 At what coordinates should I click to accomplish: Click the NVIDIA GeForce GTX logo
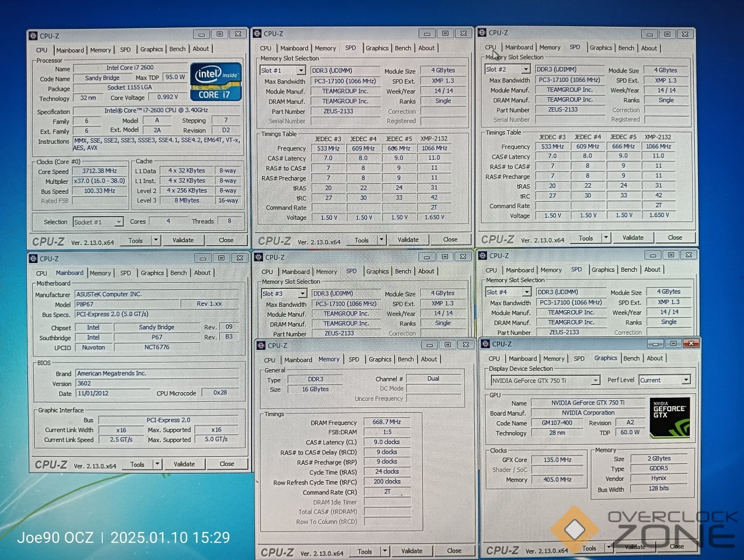[670, 418]
